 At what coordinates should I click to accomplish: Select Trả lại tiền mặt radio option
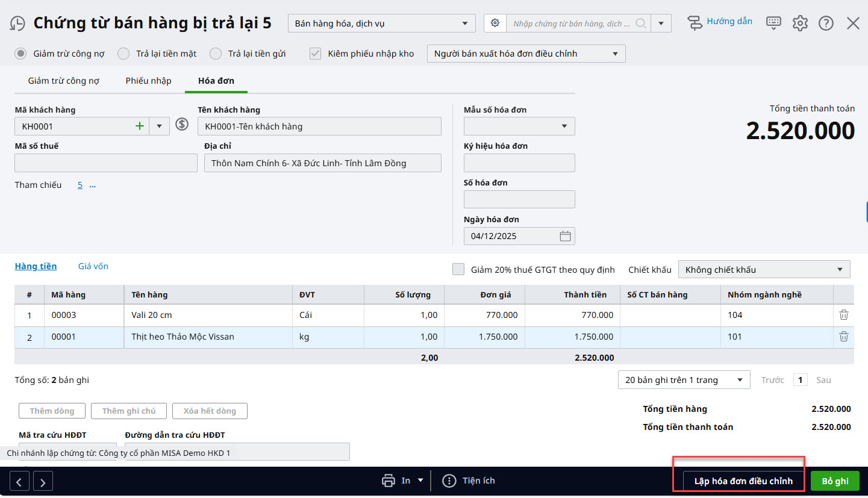(x=123, y=54)
